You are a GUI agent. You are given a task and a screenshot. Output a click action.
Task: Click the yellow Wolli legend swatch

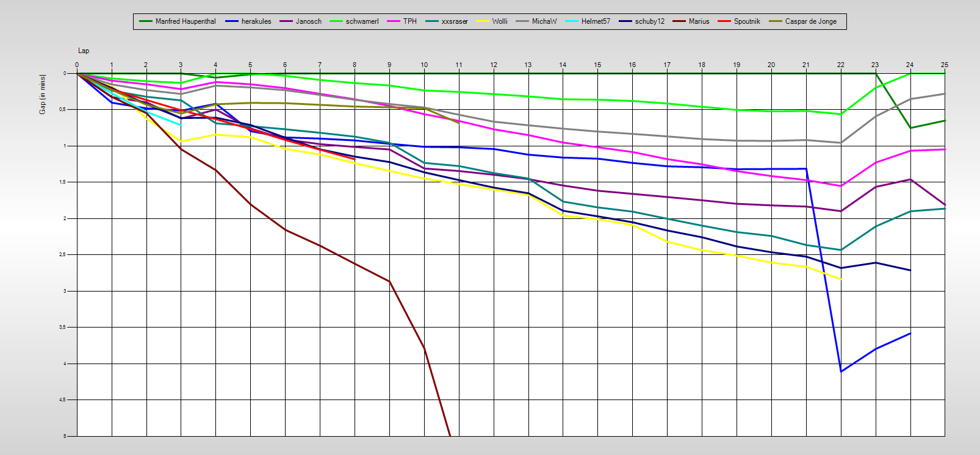[x=483, y=21]
